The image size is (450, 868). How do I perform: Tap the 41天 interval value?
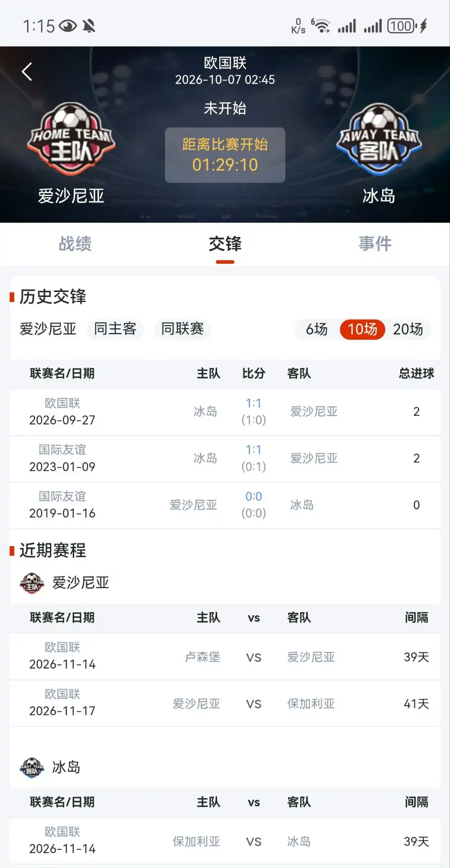[416, 704]
